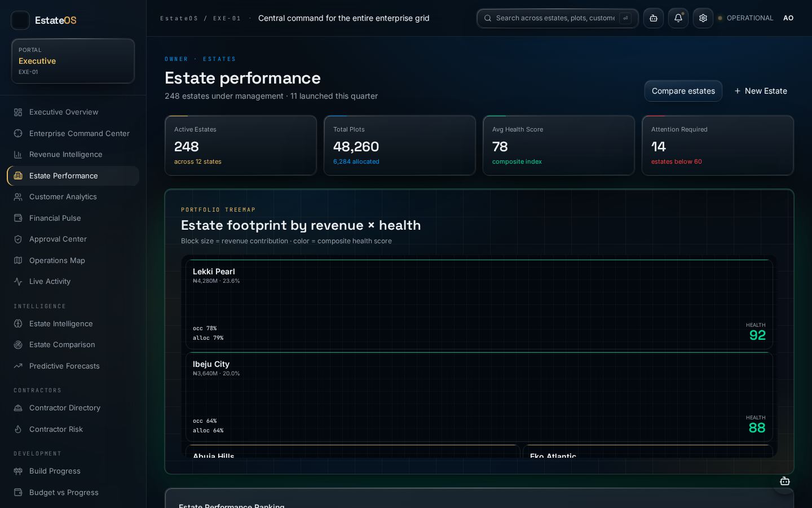This screenshot has height=508, width=812.
Task: Navigate to Financial Pulse
Action: pyautogui.click(x=73, y=218)
